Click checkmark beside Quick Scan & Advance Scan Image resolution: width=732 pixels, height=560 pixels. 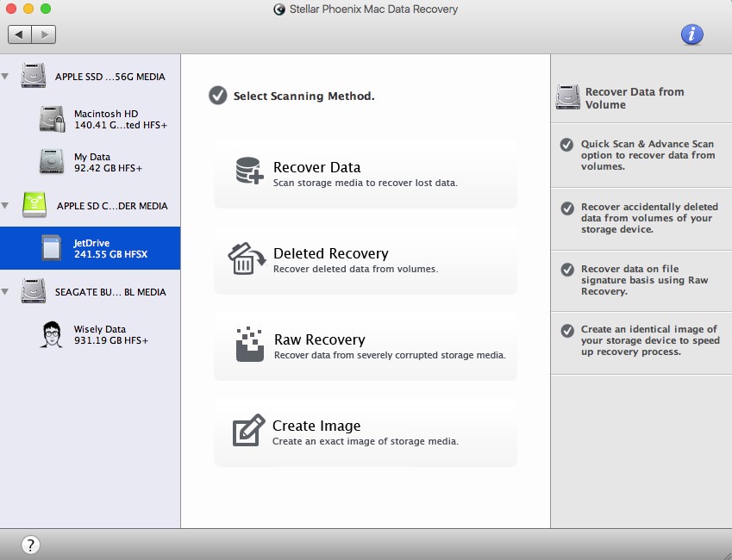(566, 145)
